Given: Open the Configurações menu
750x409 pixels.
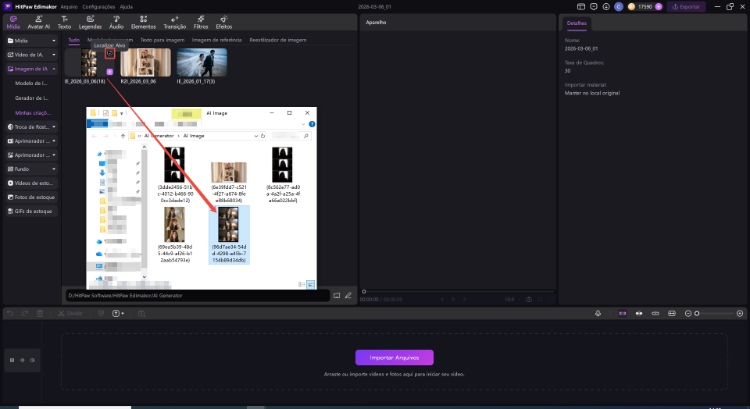Looking at the screenshot, I should coord(99,6).
